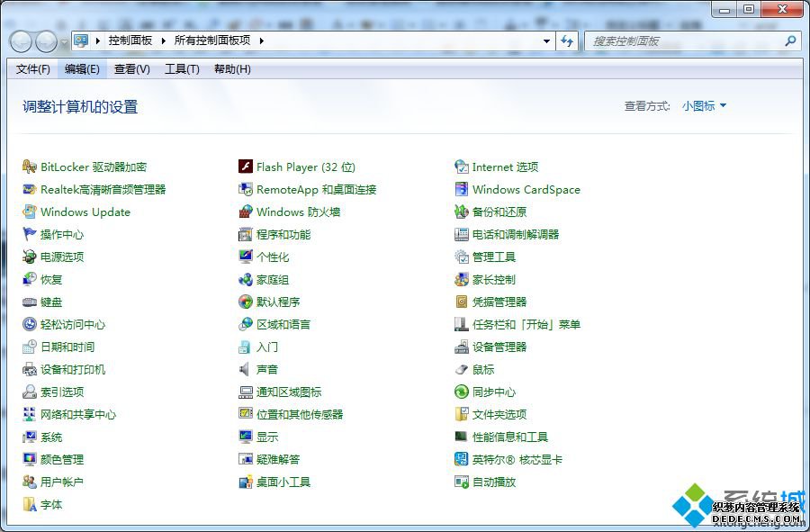The image size is (810, 532).
Task: Open the 默认程序 icon
Action: point(246,302)
